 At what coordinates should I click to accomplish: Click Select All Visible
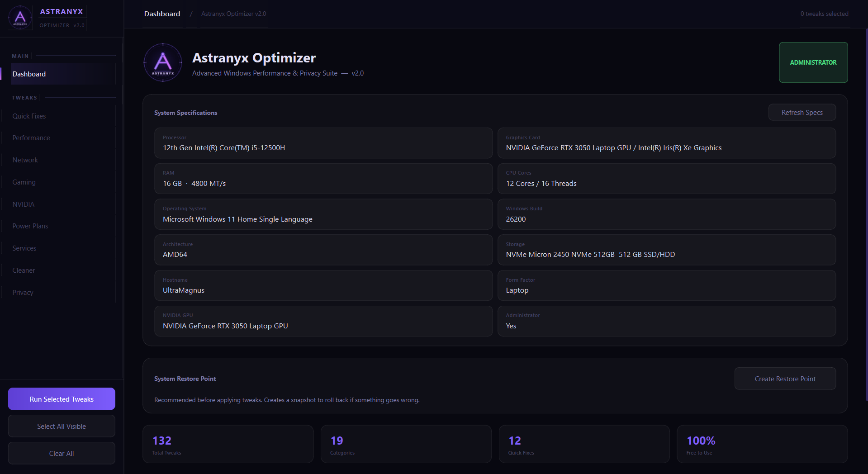coord(61,426)
